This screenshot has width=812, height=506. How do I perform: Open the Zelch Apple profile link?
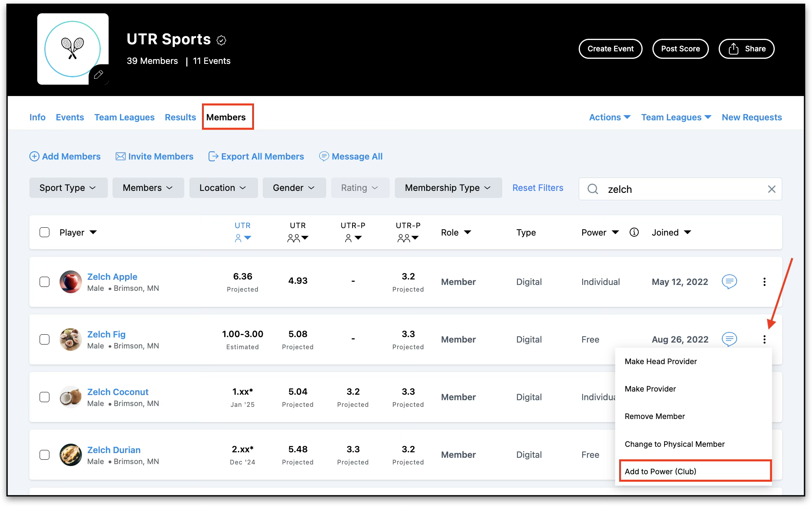pyautogui.click(x=112, y=277)
